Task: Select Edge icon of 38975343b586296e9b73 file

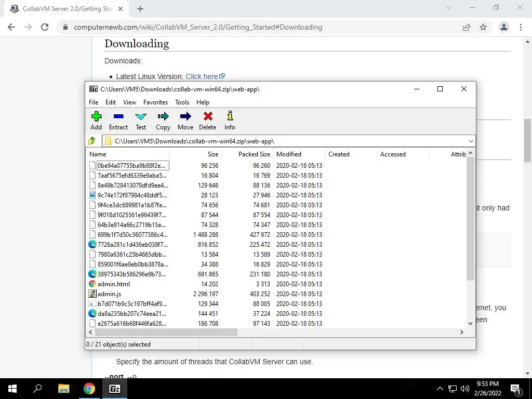Action: tap(92, 274)
